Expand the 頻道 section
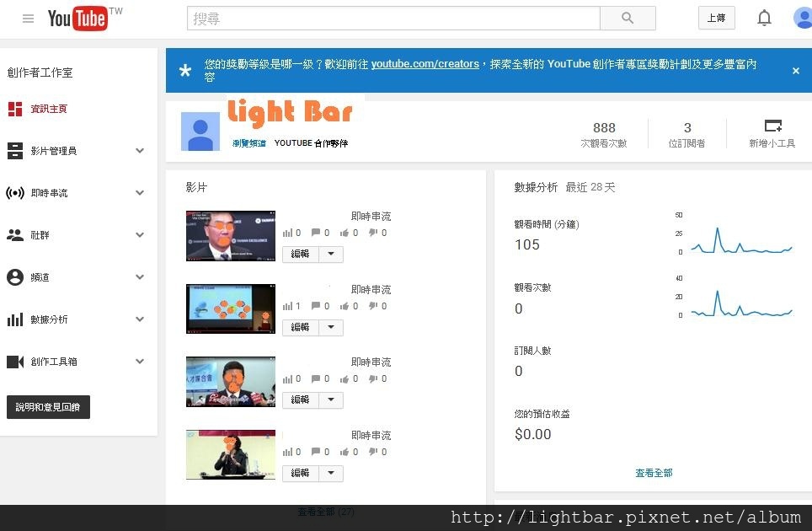The width and height of the screenshot is (812, 531). (x=140, y=277)
